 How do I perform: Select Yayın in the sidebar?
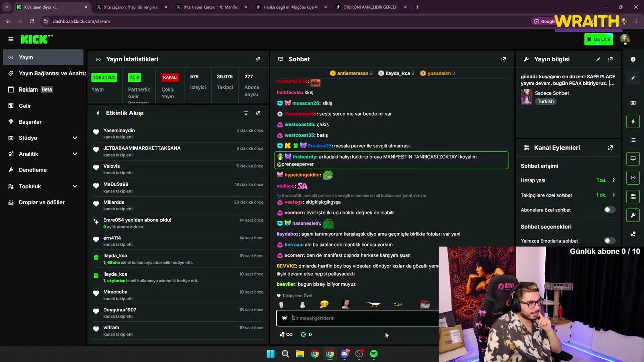[43, 57]
